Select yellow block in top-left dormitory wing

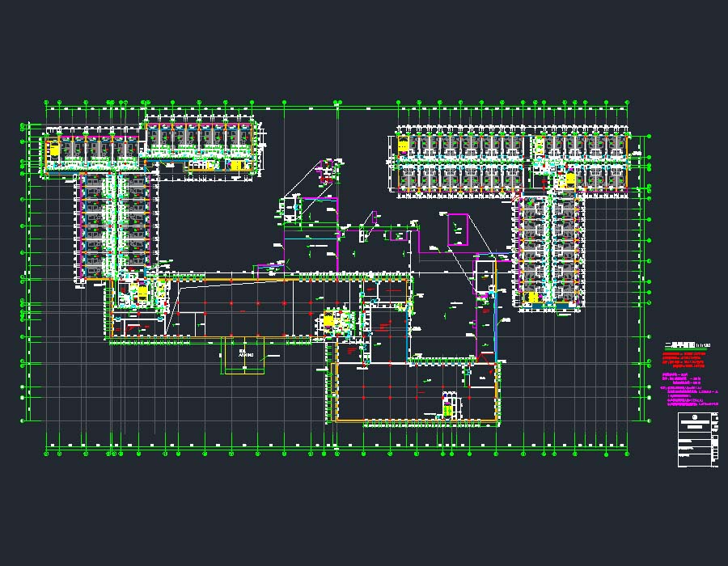coord(54,149)
